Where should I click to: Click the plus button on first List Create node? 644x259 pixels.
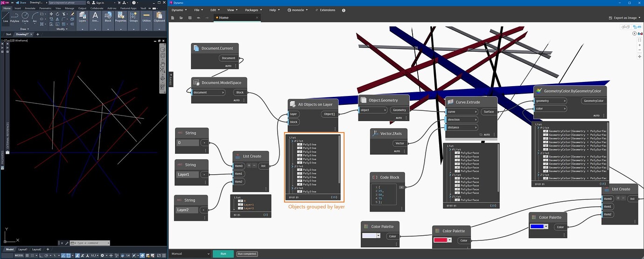point(249,165)
